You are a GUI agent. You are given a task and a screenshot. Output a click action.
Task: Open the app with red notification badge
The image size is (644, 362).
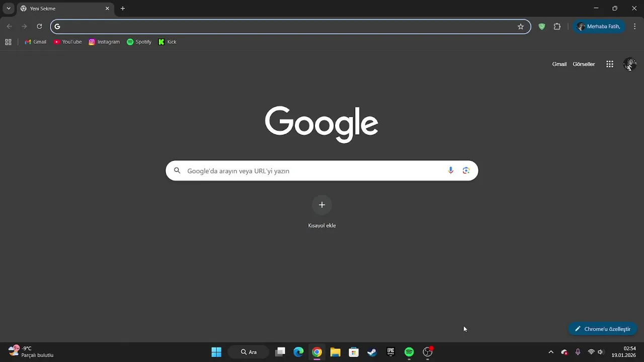[x=428, y=352]
